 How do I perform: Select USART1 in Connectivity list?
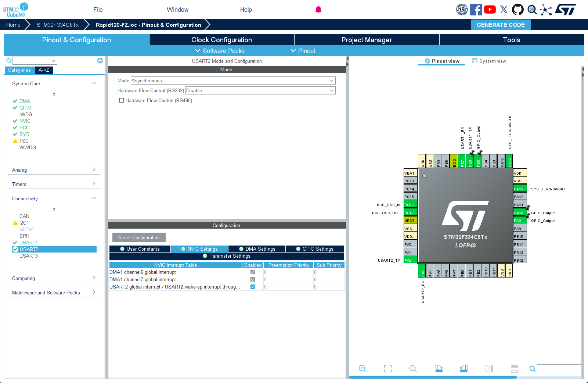[x=29, y=243]
